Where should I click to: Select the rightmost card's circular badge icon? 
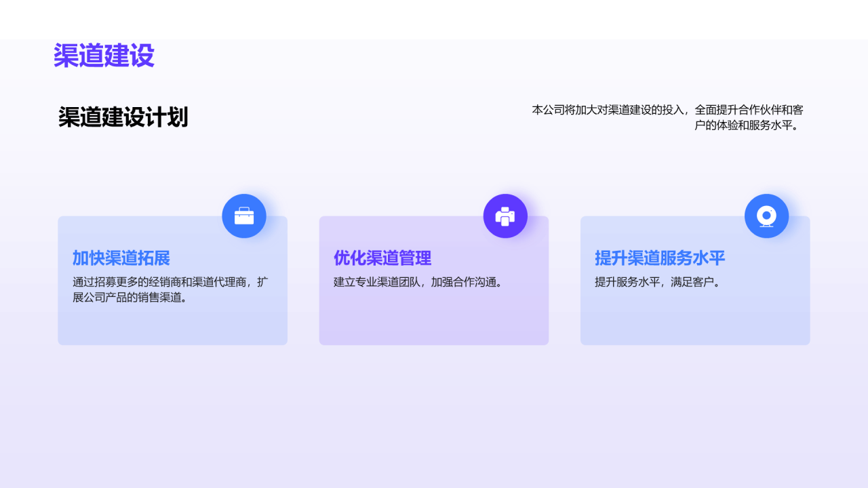tap(766, 216)
